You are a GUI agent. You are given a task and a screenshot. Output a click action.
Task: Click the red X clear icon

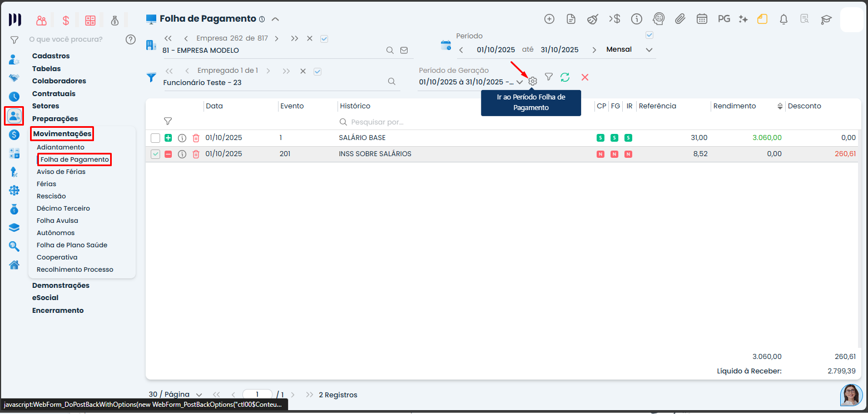[584, 77]
